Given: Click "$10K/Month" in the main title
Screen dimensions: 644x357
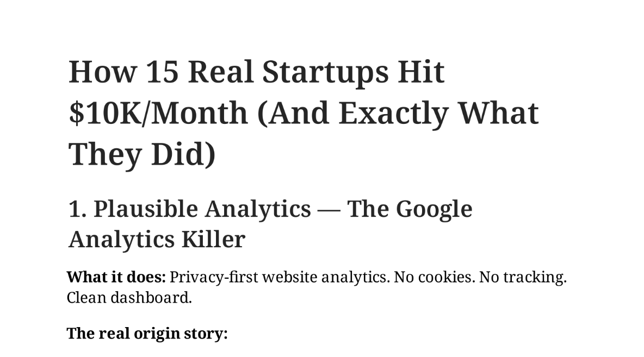Looking at the screenshot, I should (x=159, y=113).
